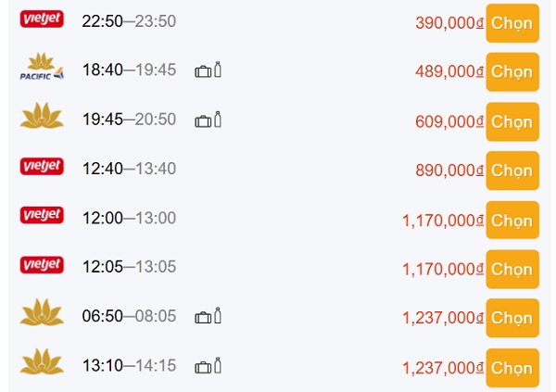Select Chọn for the 12:00–13:00 flight
The width and height of the screenshot is (556, 392).
(512, 220)
